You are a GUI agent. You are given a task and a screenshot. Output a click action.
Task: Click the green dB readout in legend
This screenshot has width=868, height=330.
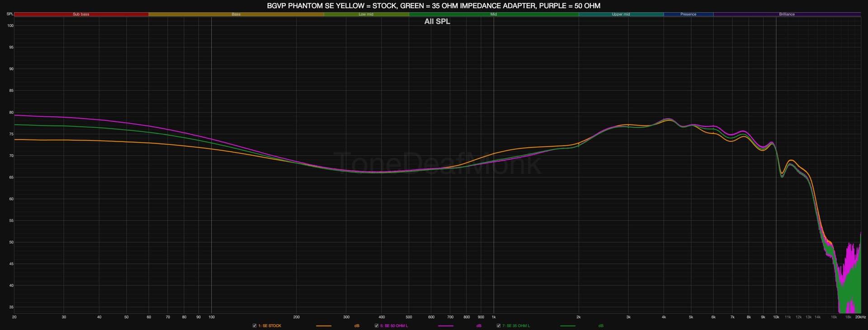(x=601, y=326)
